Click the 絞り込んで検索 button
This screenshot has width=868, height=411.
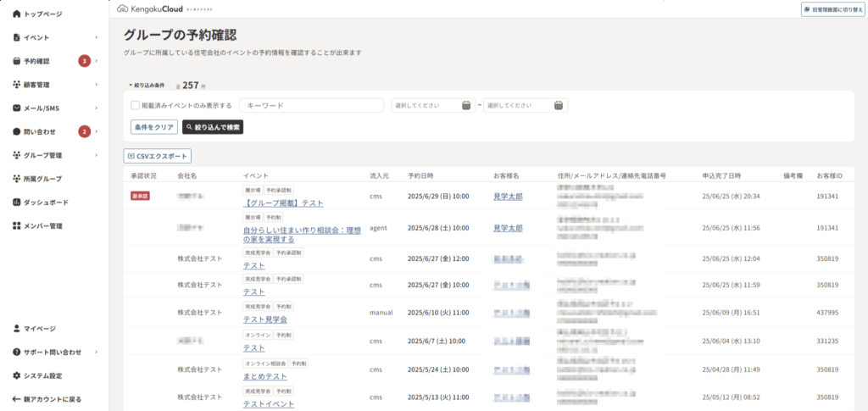[213, 127]
